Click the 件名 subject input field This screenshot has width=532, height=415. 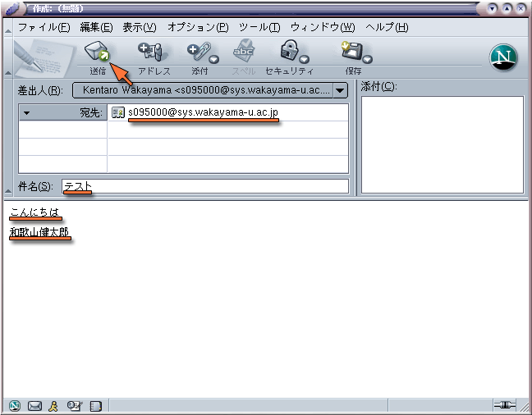pyautogui.click(x=205, y=186)
